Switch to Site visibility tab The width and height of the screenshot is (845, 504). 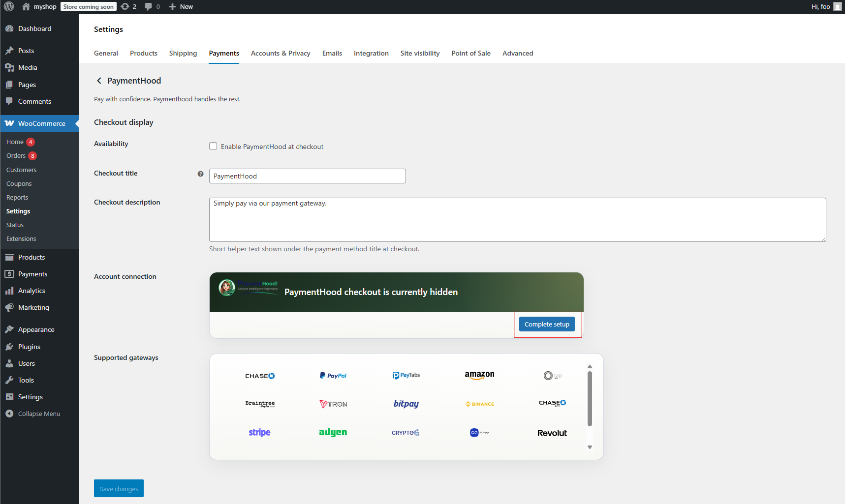(420, 53)
